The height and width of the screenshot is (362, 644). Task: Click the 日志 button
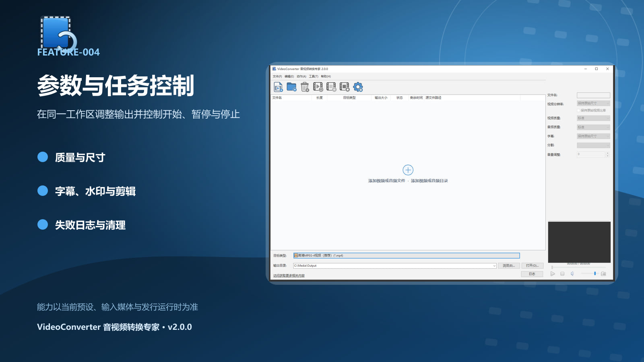click(532, 274)
